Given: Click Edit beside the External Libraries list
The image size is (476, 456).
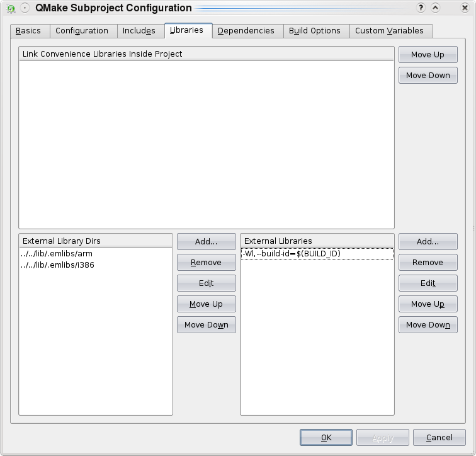Looking at the screenshot, I should (428, 283).
